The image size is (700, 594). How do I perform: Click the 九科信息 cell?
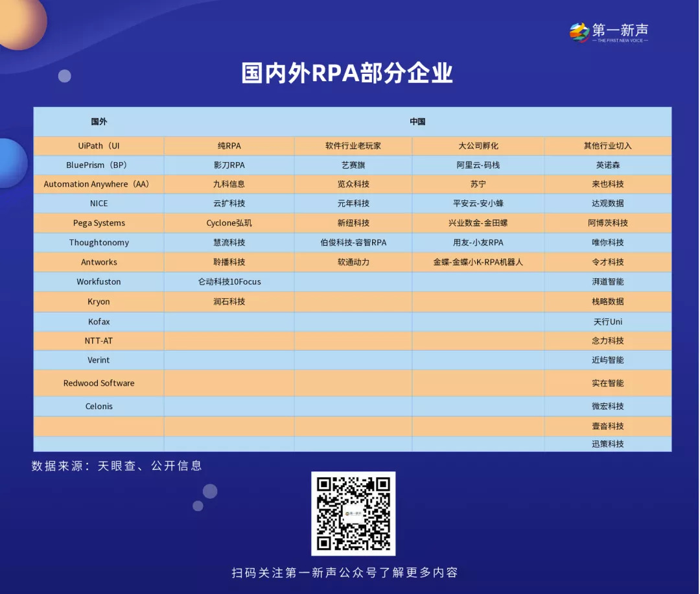click(229, 184)
